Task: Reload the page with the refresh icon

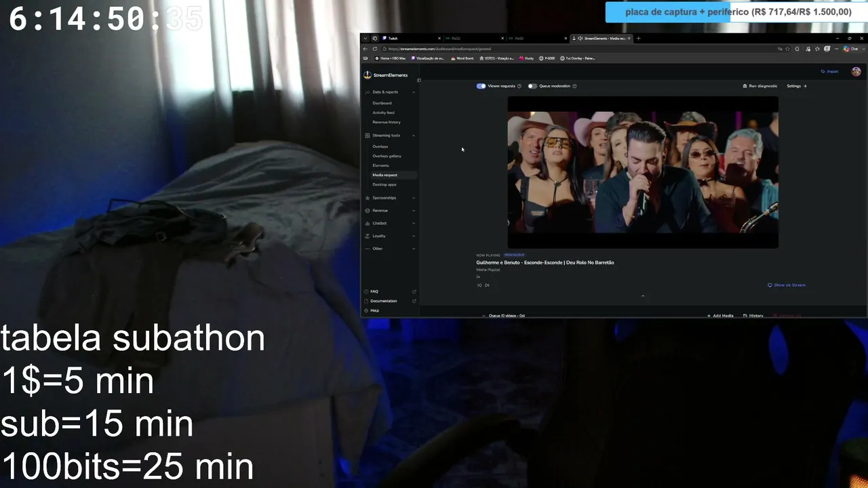Action: (x=375, y=49)
